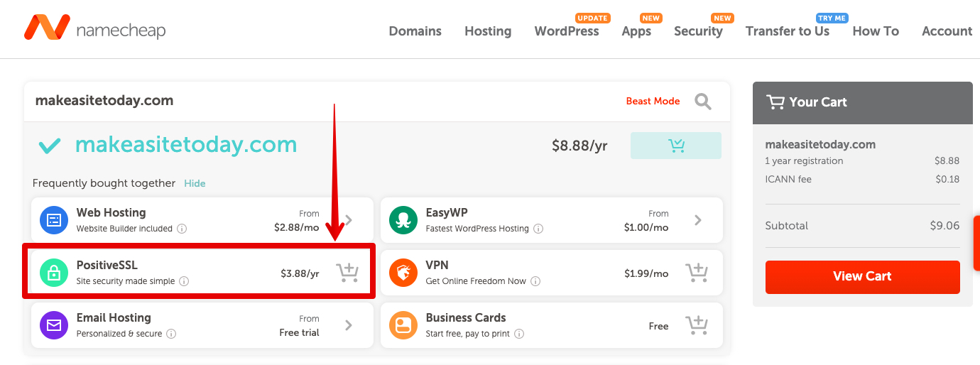Click the TRY ME badge above Transfer
Viewport: 980px width, 365px height.
pyautogui.click(x=831, y=18)
